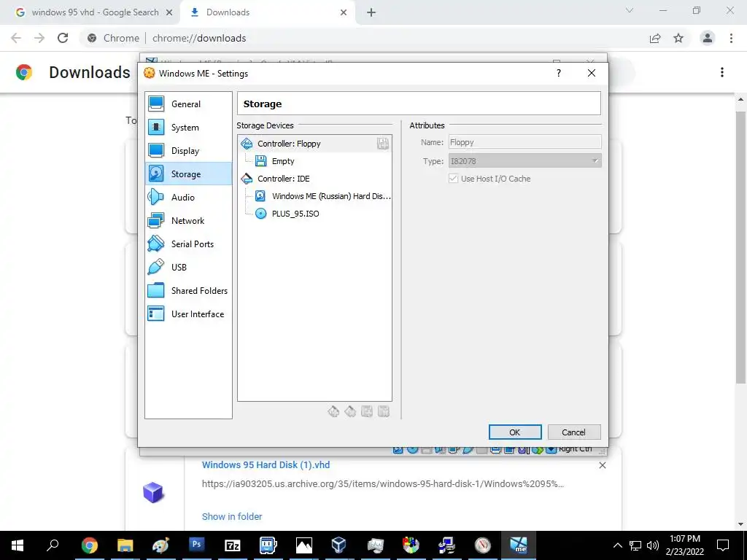
Task: Close the Google Search tab
Action: coord(169,12)
